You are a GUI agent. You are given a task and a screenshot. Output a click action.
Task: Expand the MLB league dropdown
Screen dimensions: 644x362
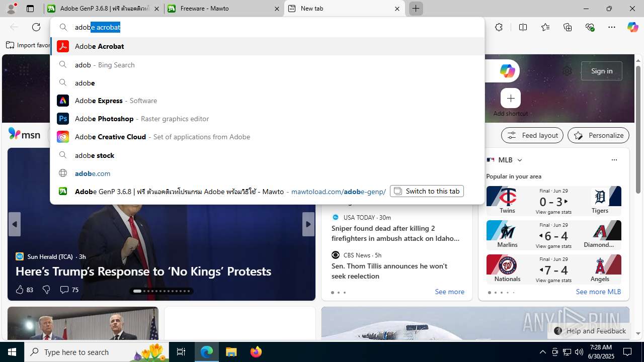[x=520, y=160]
